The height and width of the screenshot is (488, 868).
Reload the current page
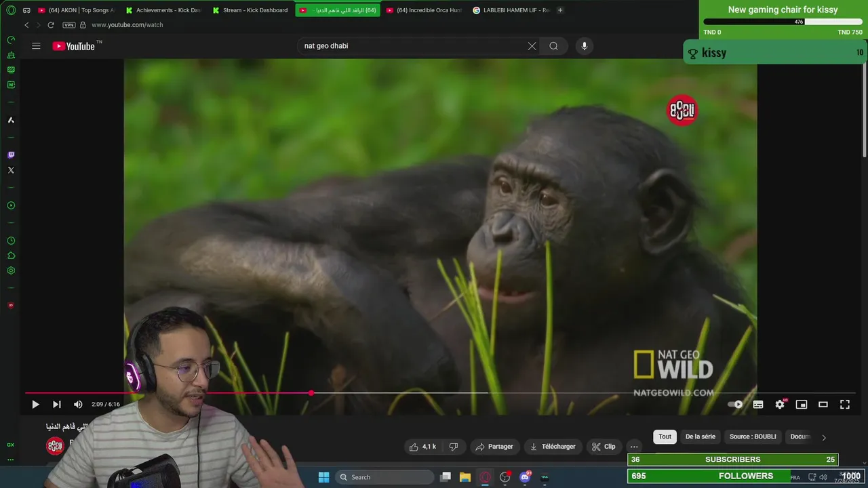click(x=51, y=25)
